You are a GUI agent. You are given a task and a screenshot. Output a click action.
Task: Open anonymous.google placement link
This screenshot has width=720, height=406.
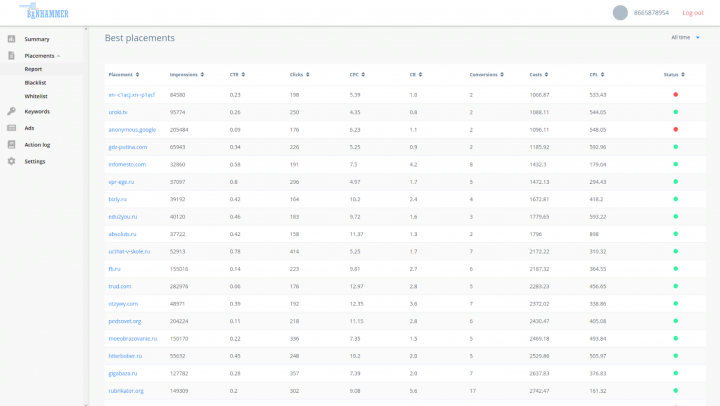point(132,130)
